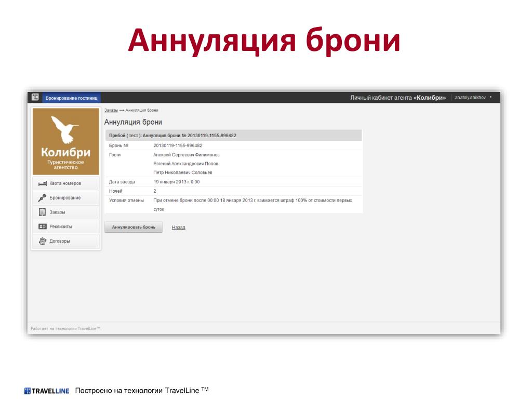Click the list icon next to Заказы
The image size is (532, 399).
coord(42,212)
